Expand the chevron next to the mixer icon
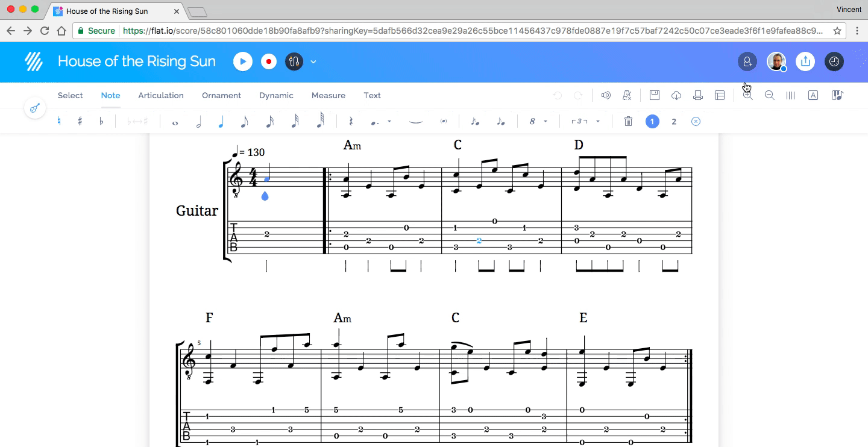The image size is (868, 447). click(x=313, y=61)
